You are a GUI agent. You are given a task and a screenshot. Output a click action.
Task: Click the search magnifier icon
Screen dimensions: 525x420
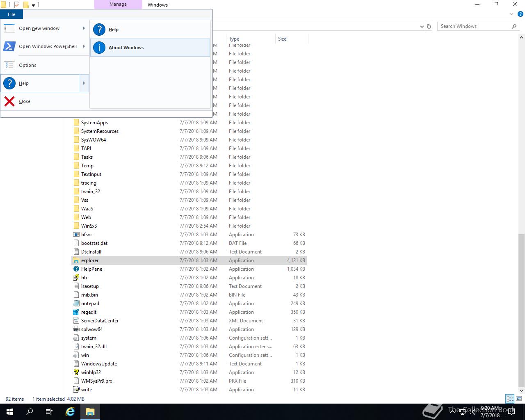point(514,26)
